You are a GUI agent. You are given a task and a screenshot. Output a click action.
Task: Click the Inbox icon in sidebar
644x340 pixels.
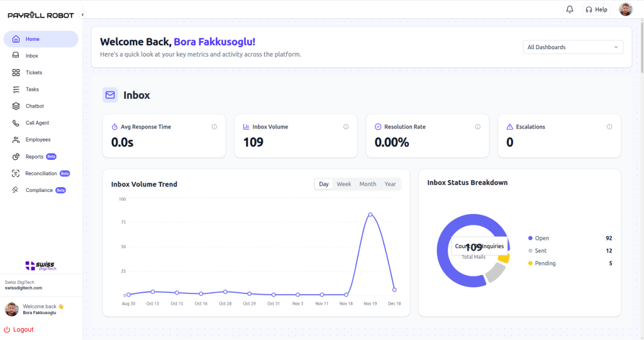[x=16, y=56]
